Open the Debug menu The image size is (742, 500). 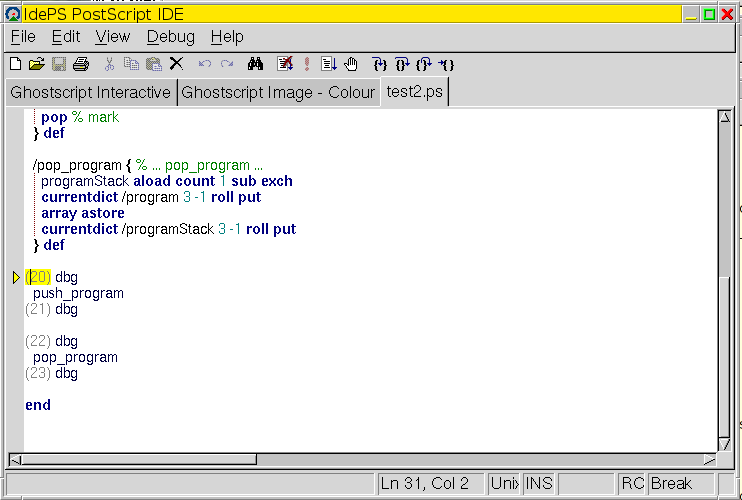[x=171, y=37]
